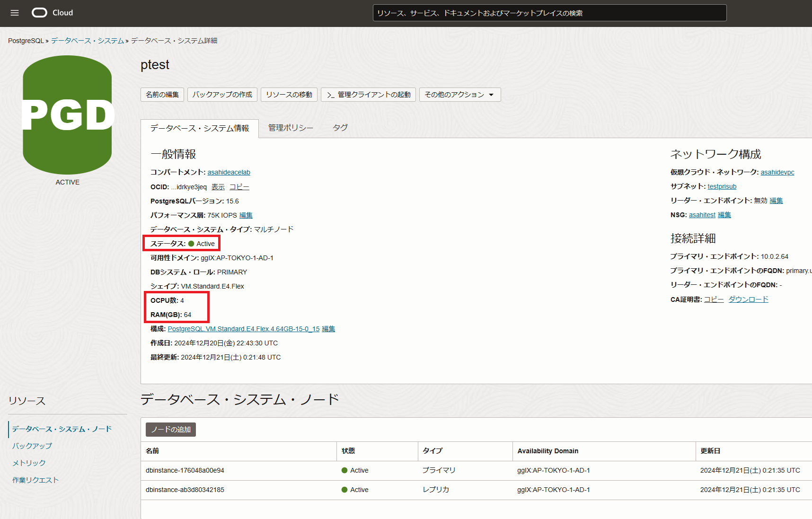Edit the 構成 configuration
The height and width of the screenshot is (519, 812).
click(x=328, y=329)
